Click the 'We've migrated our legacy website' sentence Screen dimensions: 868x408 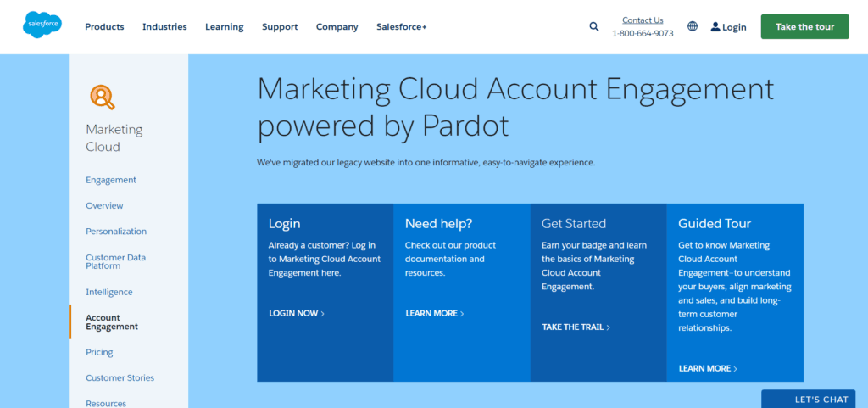426,163
